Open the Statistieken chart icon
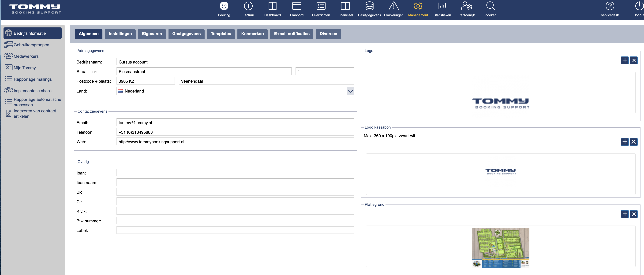Screen dimensions: 644x275 [x=442, y=6]
